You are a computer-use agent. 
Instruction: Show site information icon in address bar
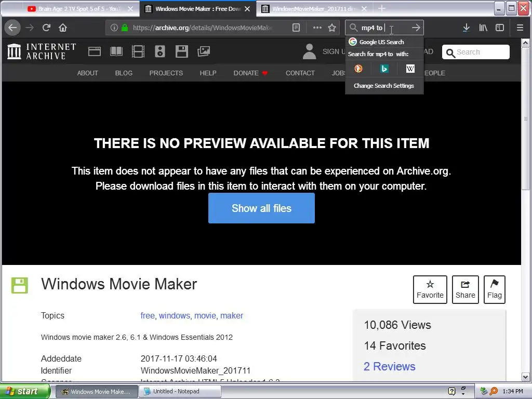tap(114, 28)
